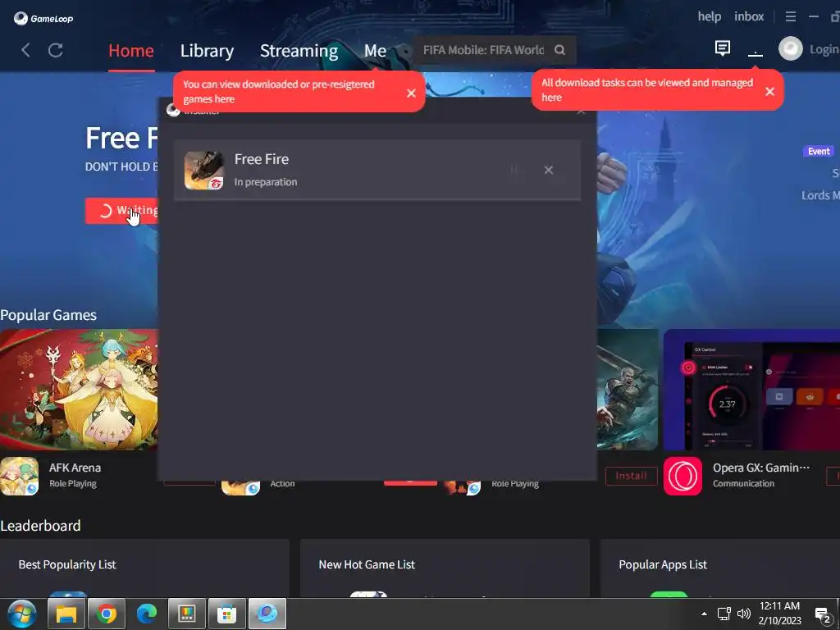Viewport: 840px width, 630px height.
Task: Click the user avatar icon
Action: [x=790, y=49]
